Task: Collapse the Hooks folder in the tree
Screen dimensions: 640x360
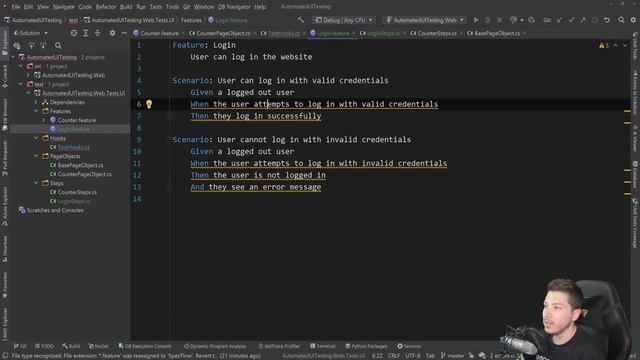Action: 36,138
